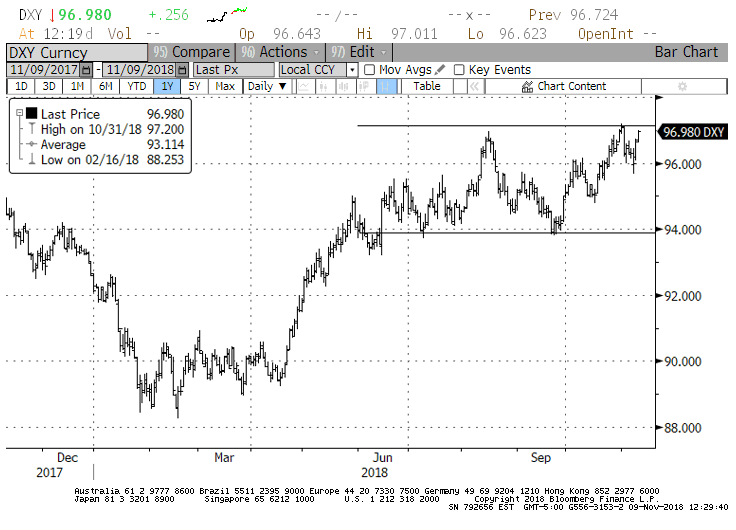The image size is (736, 530).
Task: Enable the Key Events checkbox
Action: [459, 70]
